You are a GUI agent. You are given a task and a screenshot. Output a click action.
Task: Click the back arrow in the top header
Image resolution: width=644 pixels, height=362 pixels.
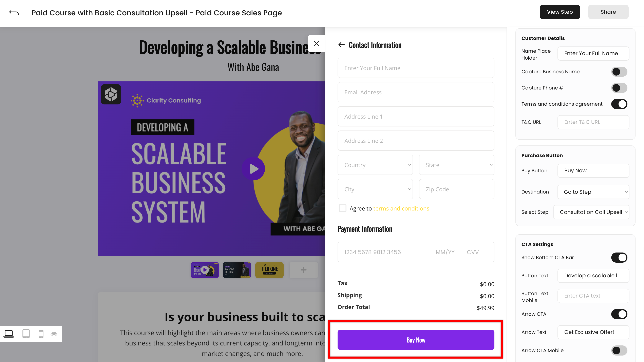[14, 13]
